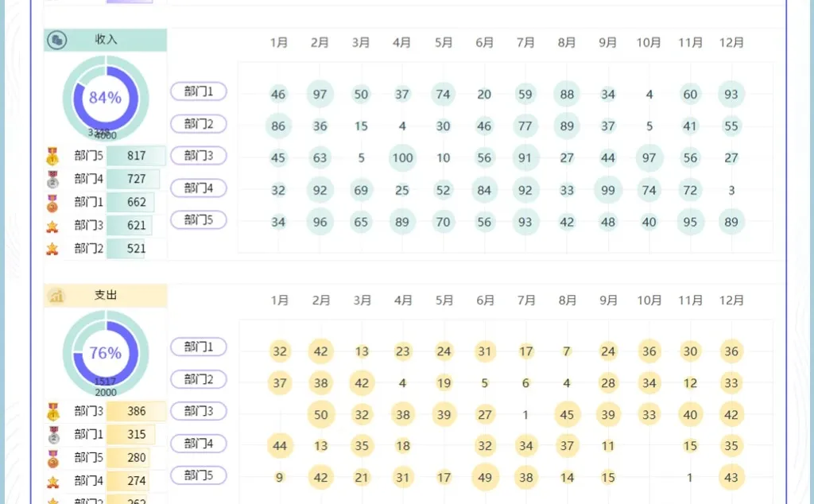Click gold medal icon next to 部门3 386

tap(53, 412)
